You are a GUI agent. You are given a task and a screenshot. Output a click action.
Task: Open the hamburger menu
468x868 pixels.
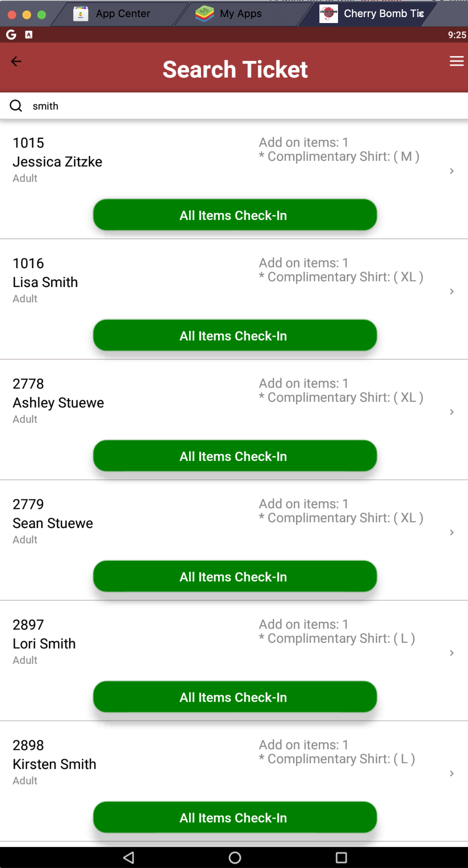tap(456, 61)
